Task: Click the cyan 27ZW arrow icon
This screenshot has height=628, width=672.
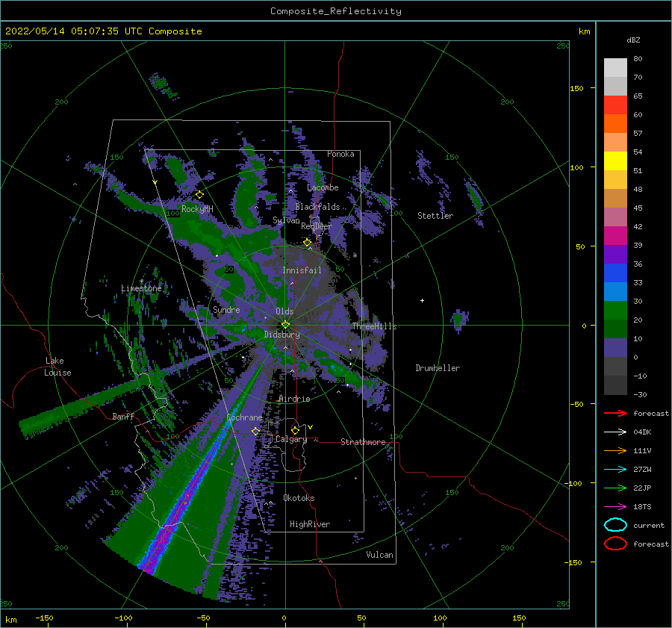Action: (x=615, y=470)
